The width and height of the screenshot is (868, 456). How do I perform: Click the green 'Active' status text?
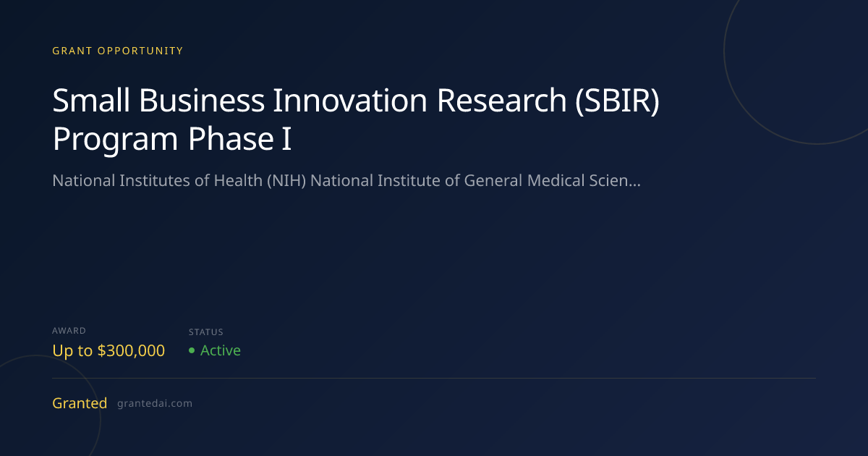coord(221,351)
